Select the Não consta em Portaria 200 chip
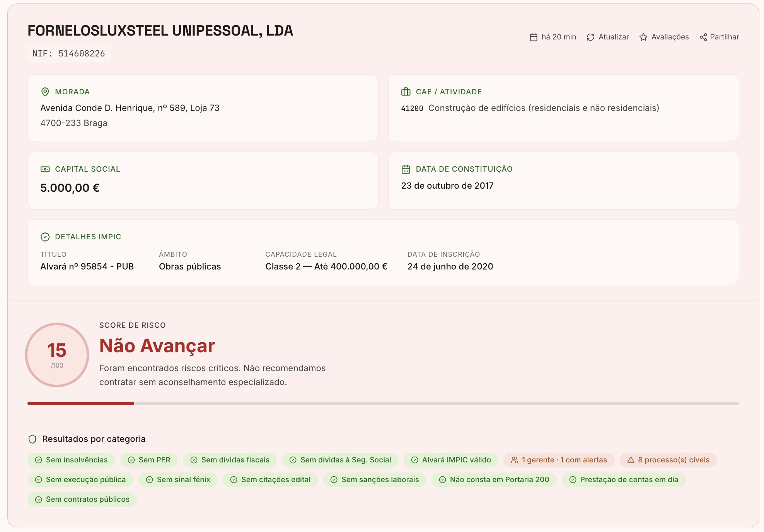Viewport: 764px width, 532px height. 494,480
